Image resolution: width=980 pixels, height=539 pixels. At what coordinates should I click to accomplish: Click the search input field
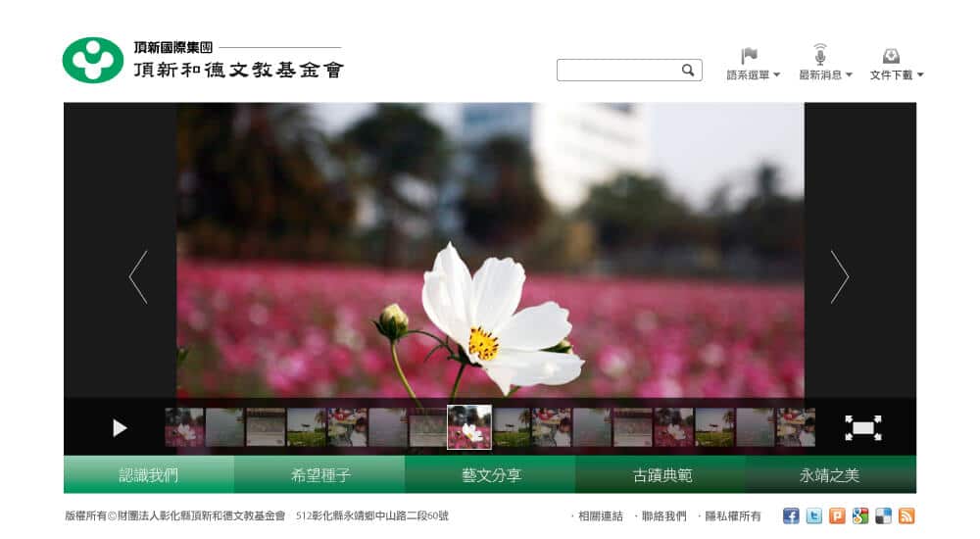(x=617, y=71)
